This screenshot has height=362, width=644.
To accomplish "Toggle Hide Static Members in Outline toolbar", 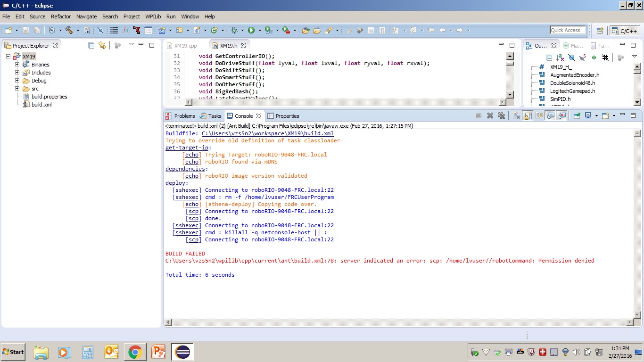I will click(583, 58).
